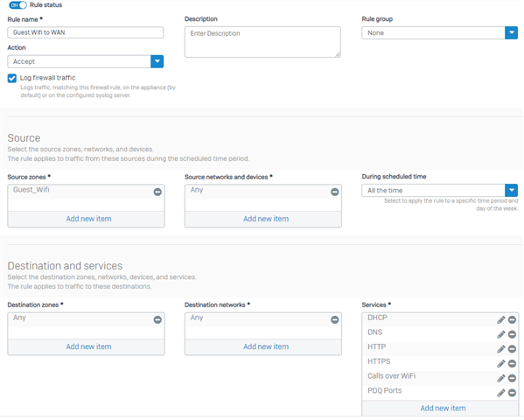Remove the HTTP service entry

tap(512, 349)
